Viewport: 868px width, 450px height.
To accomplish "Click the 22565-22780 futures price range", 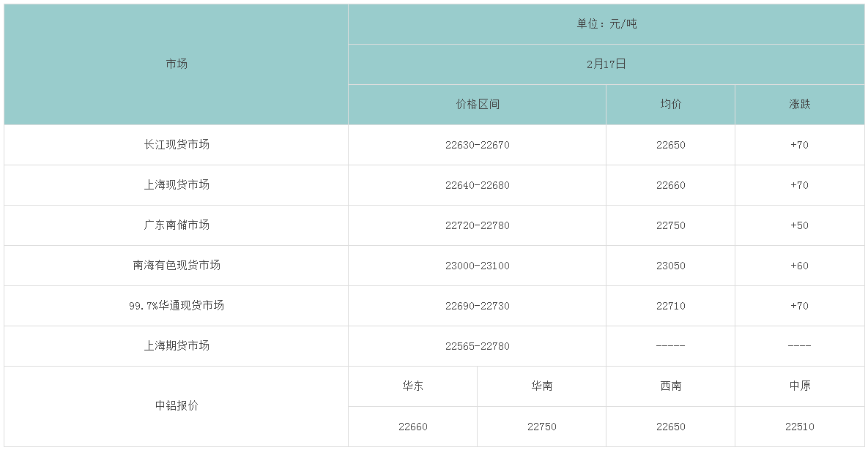I will click(477, 346).
